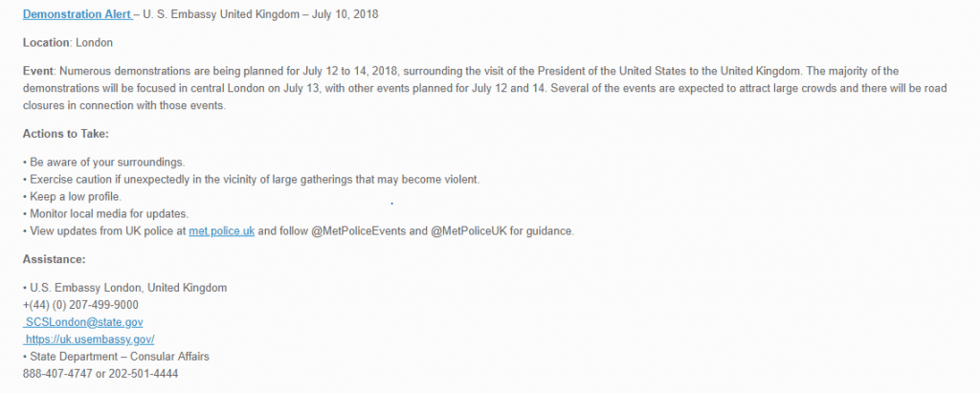Image resolution: width=980 pixels, height=393 pixels.
Task: Click the 202-501-4444 phone number
Action: (x=144, y=374)
